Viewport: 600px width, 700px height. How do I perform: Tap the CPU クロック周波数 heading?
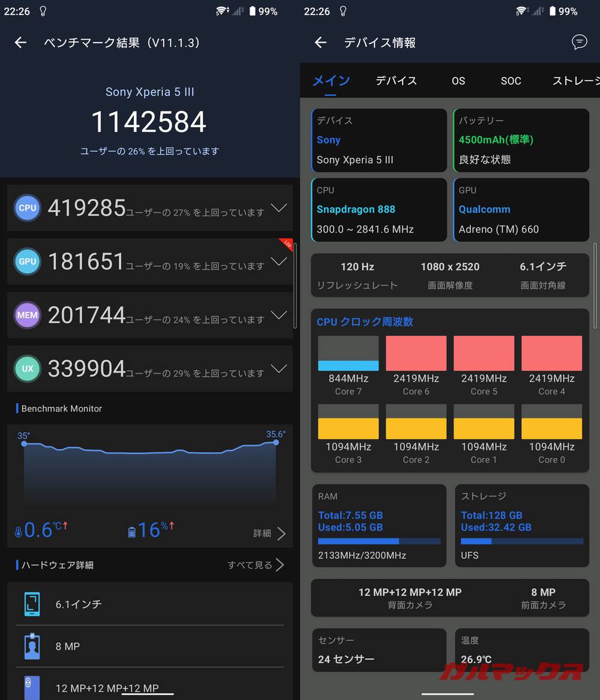pos(365,322)
